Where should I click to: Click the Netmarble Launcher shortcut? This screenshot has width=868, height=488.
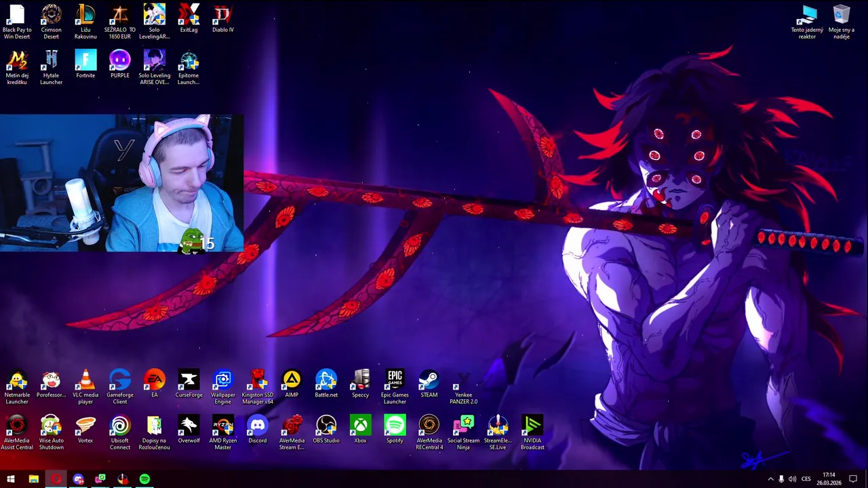17,387
